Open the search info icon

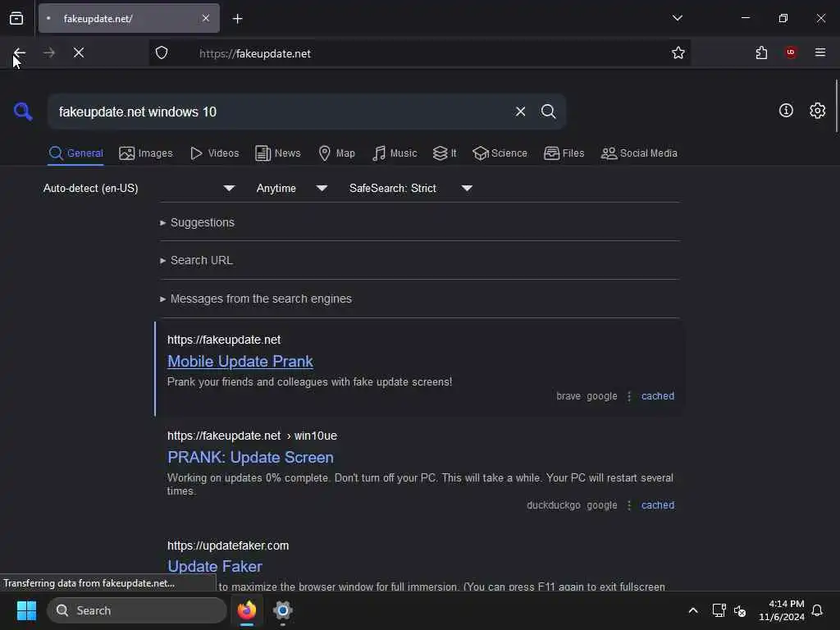tap(786, 111)
